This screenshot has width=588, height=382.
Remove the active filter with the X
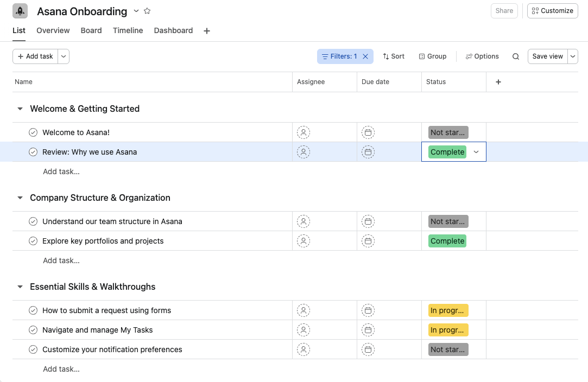(365, 56)
